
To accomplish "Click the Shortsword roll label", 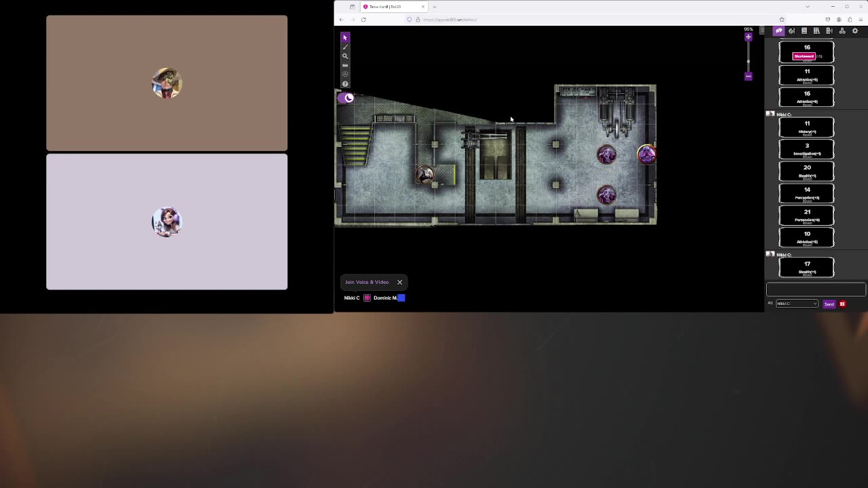I will (x=804, y=56).
